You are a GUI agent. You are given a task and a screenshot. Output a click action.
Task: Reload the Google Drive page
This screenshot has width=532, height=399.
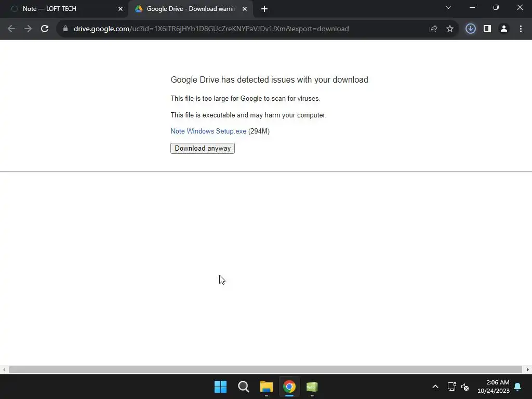click(x=45, y=29)
